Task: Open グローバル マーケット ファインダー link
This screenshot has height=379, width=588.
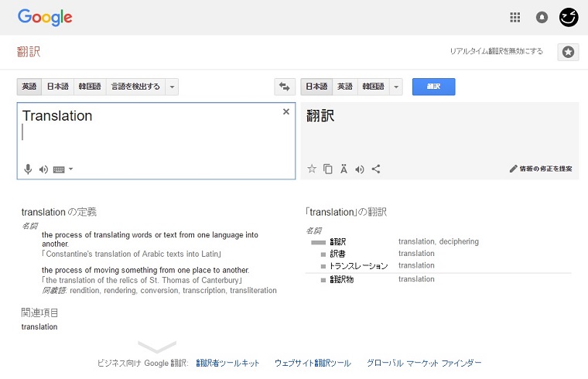Action: [424, 363]
